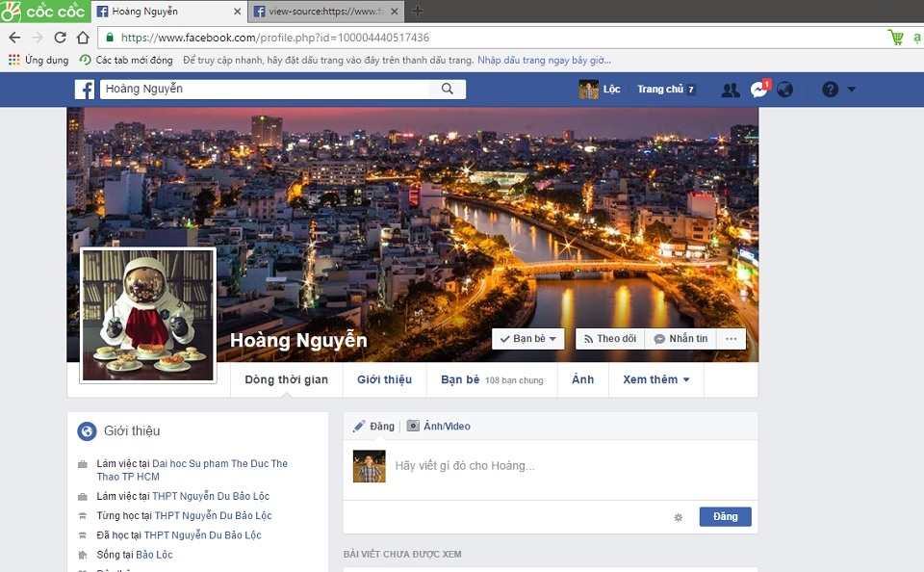Open the Bạn bè friends status dropdown
Image resolution: width=924 pixels, height=572 pixels.
pyautogui.click(x=528, y=339)
